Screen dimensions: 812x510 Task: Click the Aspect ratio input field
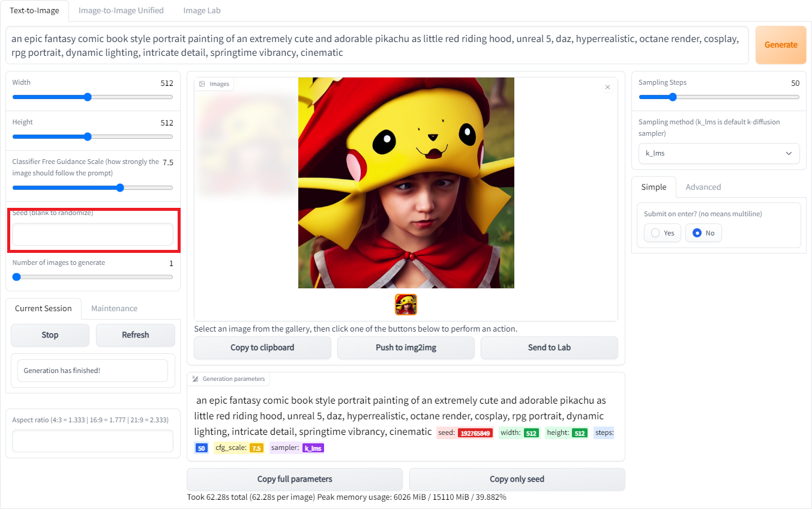92,441
